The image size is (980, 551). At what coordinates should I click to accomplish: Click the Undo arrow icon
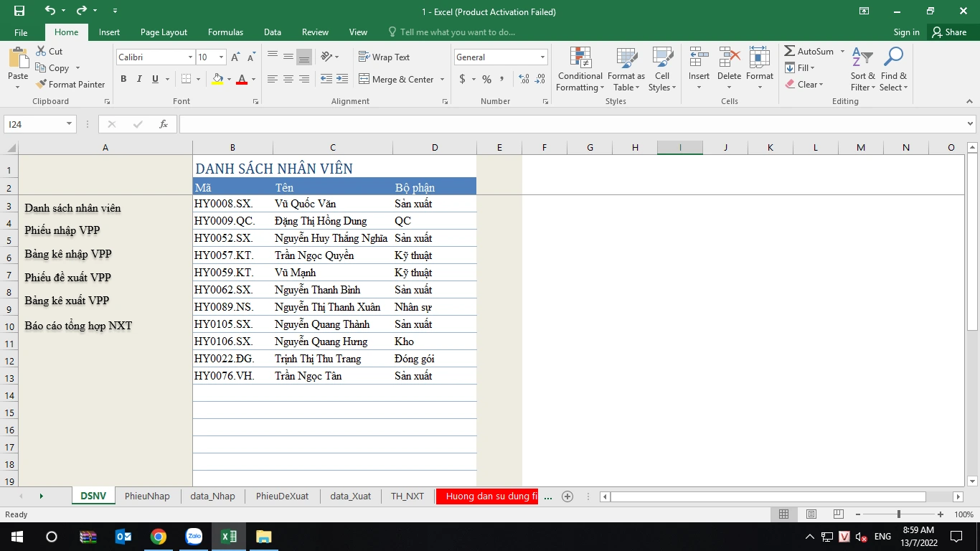click(x=50, y=11)
